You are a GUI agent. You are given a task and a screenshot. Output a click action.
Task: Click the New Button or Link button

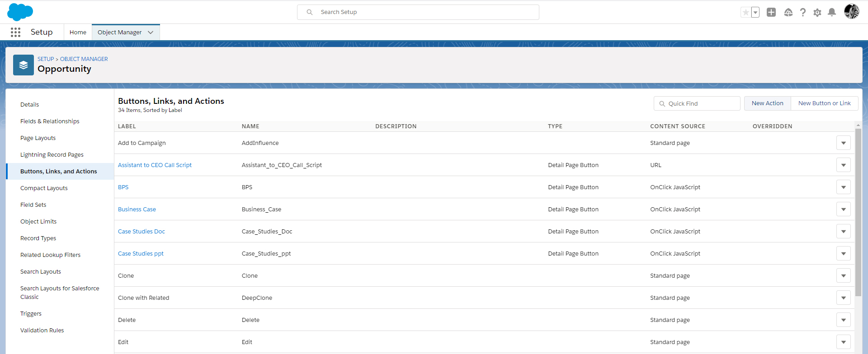[x=824, y=103]
